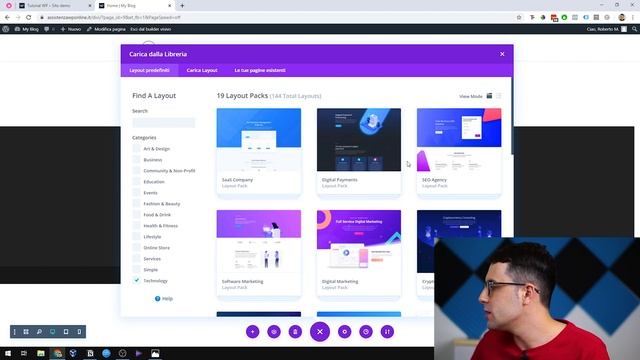This screenshot has height=360, width=640.
Task: Select the list View Mode icon
Action: (498, 96)
